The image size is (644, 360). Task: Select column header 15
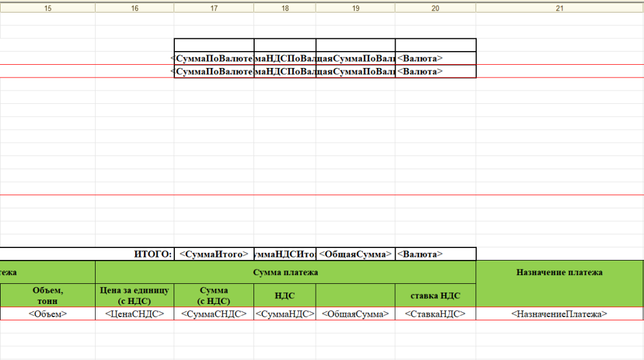click(x=48, y=8)
